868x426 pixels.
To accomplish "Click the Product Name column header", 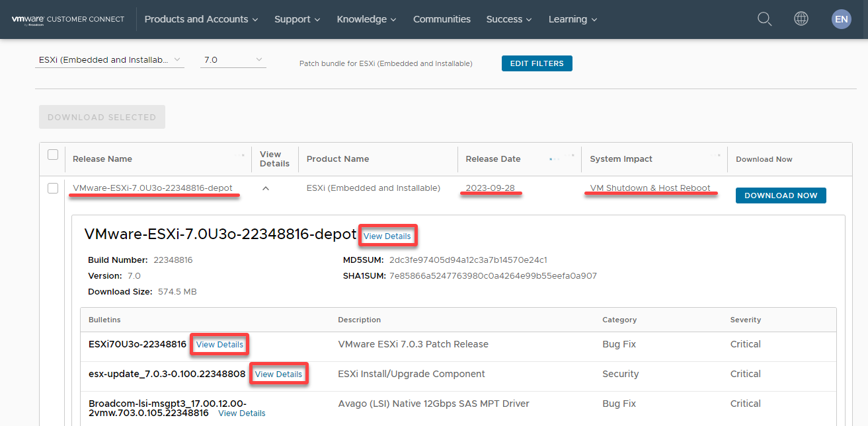I will click(338, 159).
